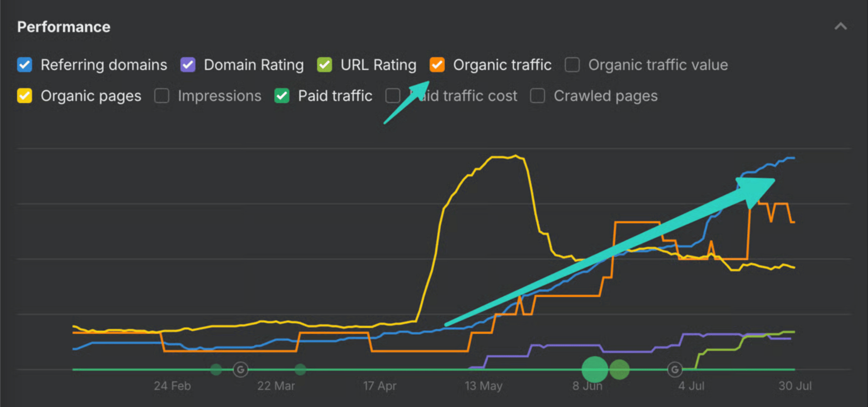Viewport: 868px width, 407px height.
Task: Click the 22 Mar axis label
Action: coord(276,386)
